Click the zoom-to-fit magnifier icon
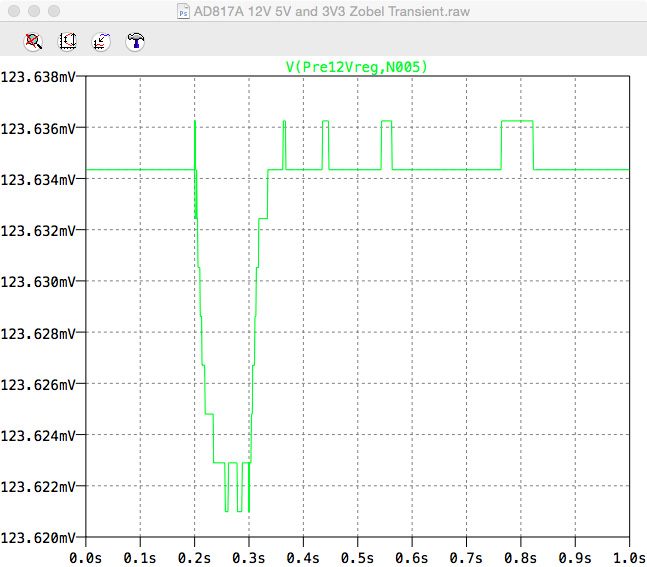Image resolution: width=647 pixels, height=567 pixels. (33, 41)
